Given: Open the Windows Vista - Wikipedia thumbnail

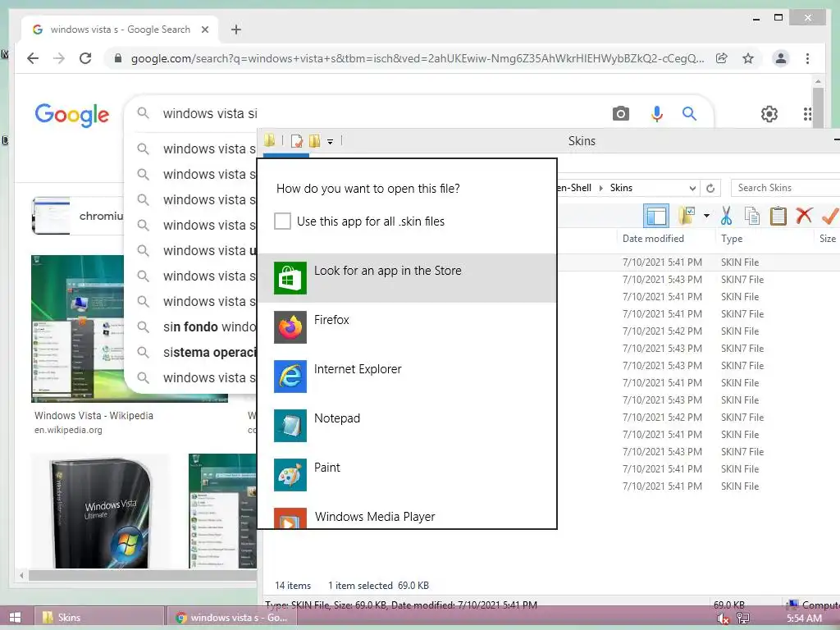Looking at the screenshot, I should coord(78,328).
